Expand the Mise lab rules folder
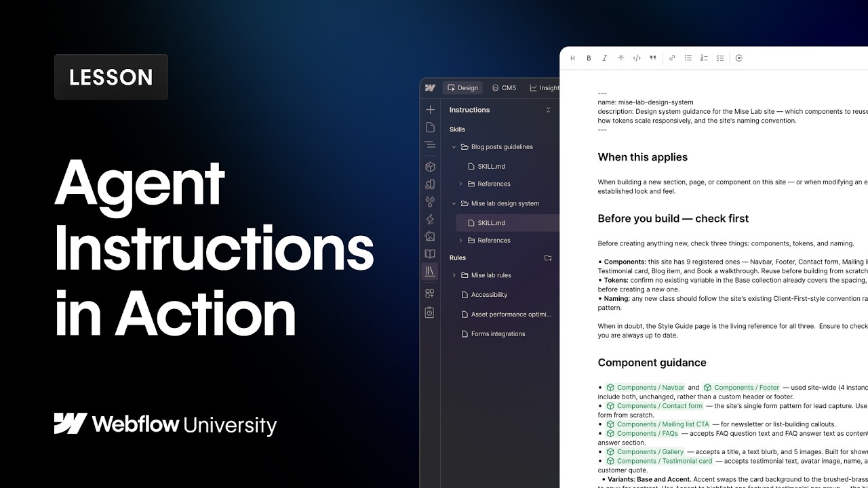The width and height of the screenshot is (868, 488). [x=454, y=275]
